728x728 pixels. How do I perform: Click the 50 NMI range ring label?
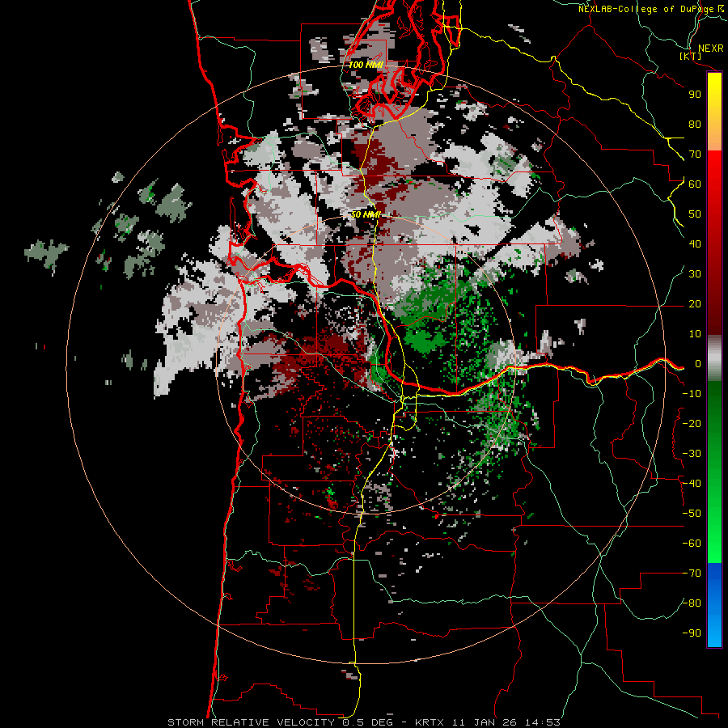tap(366, 214)
